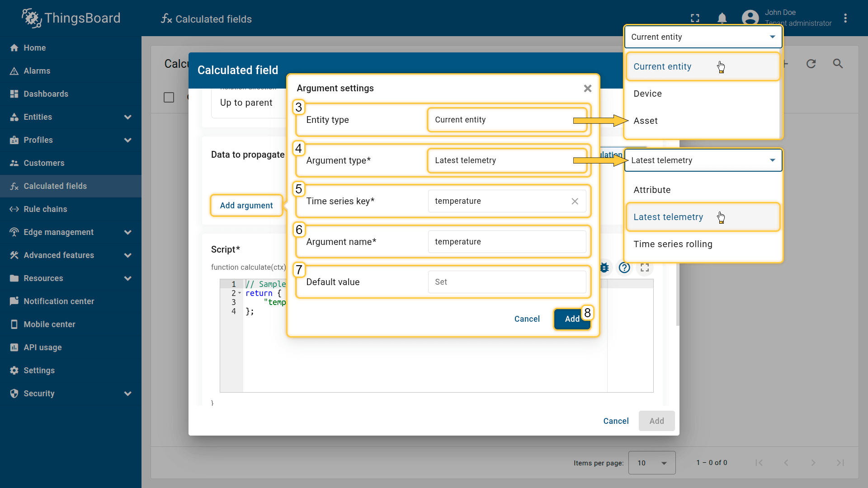Click the notifications bell icon
The width and height of the screenshot is (868, 488).
(722, 18)
